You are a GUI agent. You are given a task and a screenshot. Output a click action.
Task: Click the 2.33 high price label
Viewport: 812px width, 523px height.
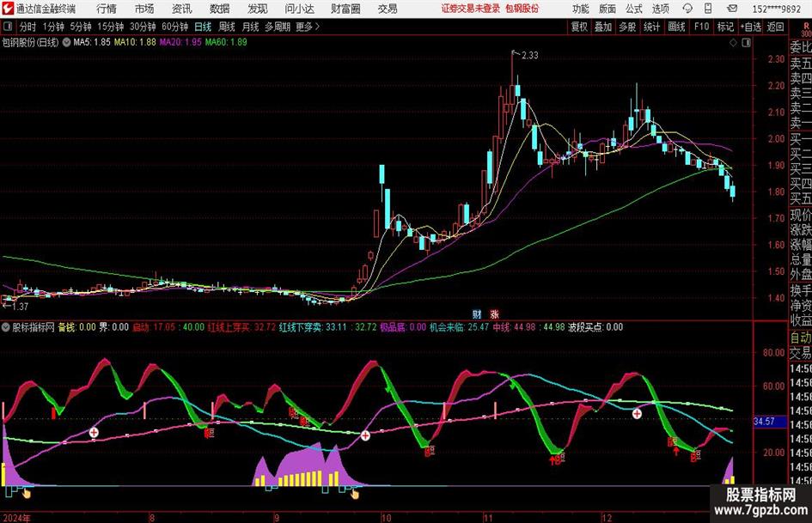tap(530, 55)
